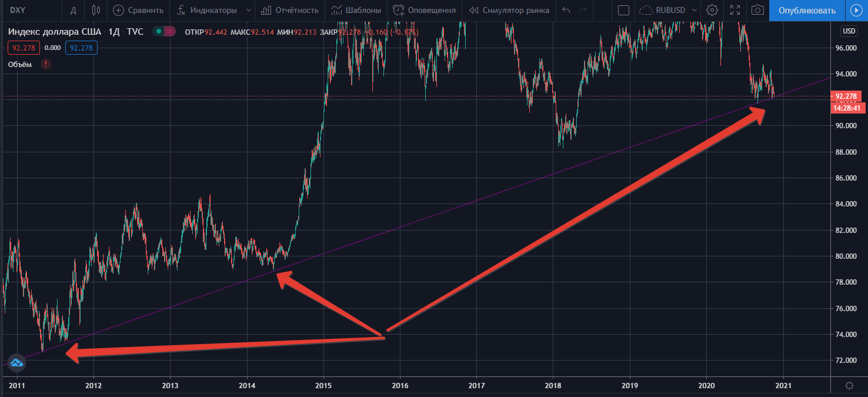
Task: Open the Д timeframe interval selector
Action: pos(73,10)
